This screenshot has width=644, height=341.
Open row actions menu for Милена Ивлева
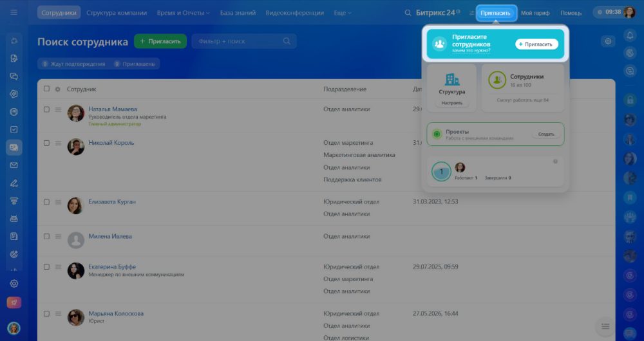(58, 237)
